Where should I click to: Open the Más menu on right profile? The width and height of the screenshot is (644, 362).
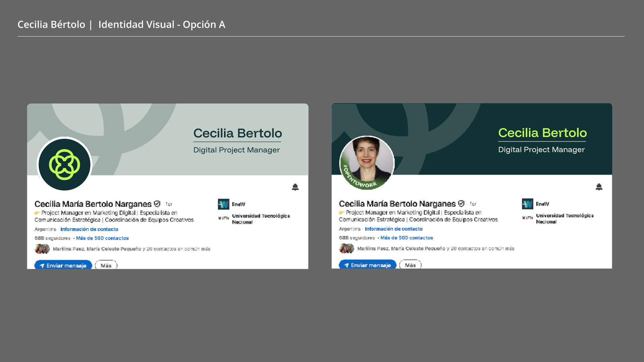point(410,265)
